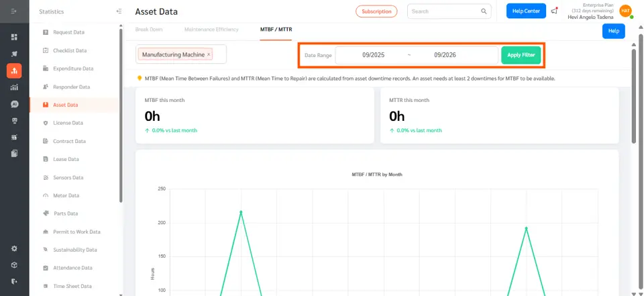
Task: Expand the main navigation menu icon
Action: [14, 11]
